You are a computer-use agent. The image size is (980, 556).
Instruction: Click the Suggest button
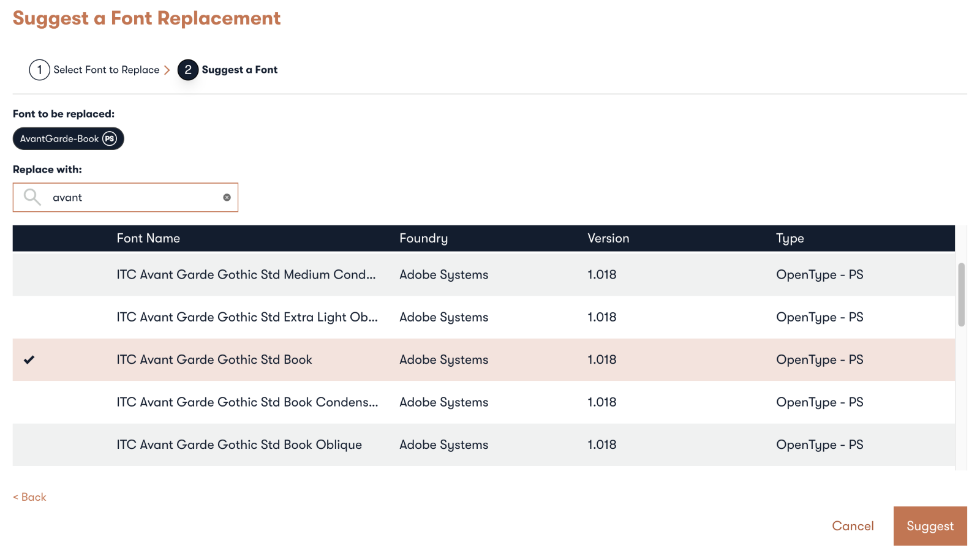(x=930, y=526)
